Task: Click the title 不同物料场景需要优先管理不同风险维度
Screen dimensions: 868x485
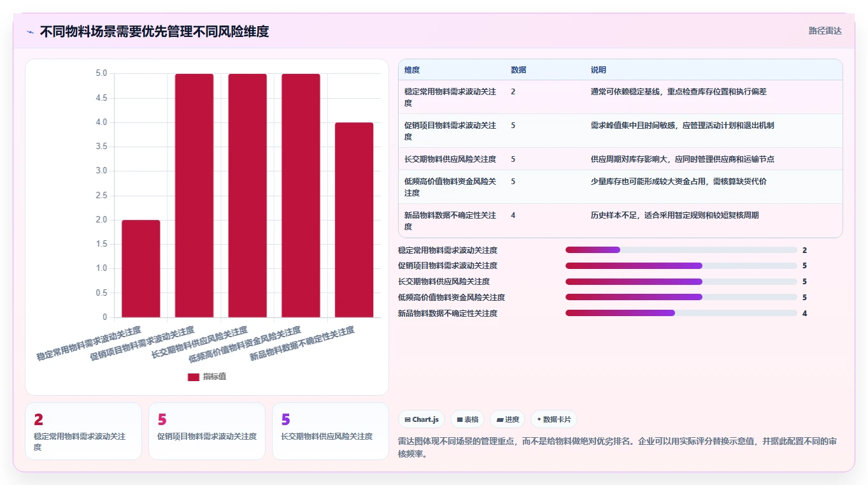Action: coord(154,31)
